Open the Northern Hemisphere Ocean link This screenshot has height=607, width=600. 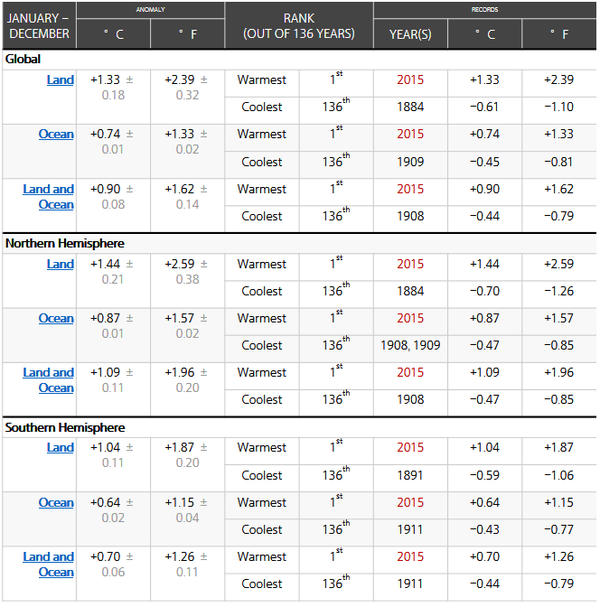(56, 318)
